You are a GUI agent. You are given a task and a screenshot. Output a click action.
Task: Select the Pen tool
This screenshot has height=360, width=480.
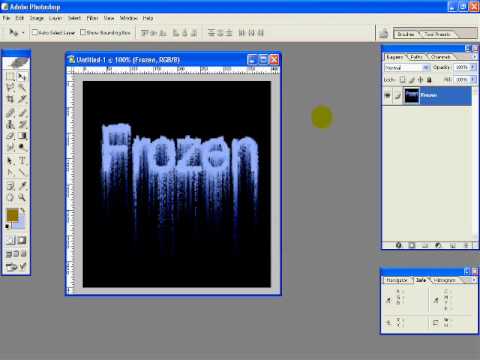coord(10,172)
